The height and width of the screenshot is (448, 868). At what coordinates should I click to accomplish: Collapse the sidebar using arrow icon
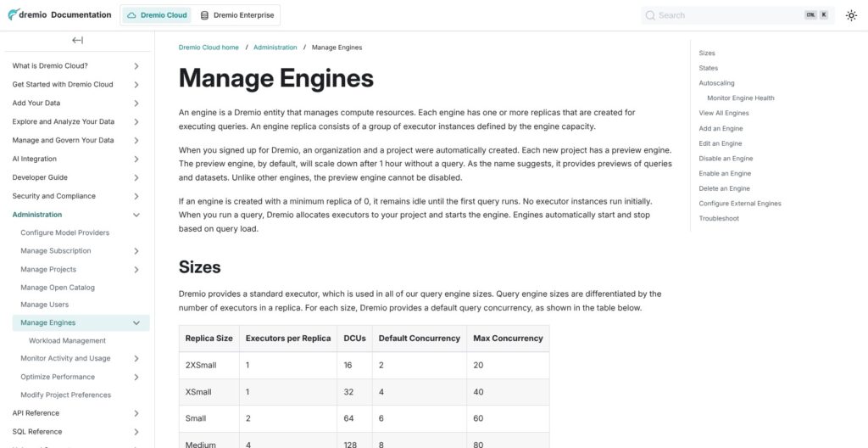pos(77,40)
